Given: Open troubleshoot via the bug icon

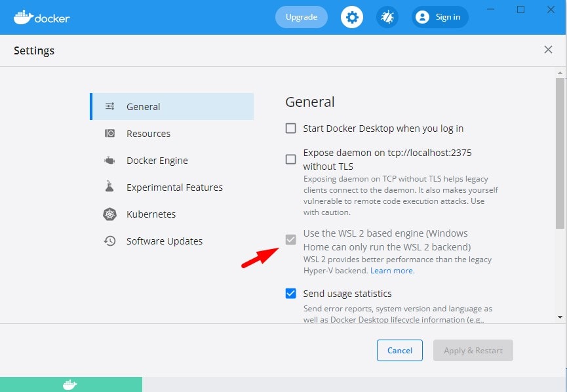Looking at the screenshot, I should pyautogui.click(x=387, y=17).
